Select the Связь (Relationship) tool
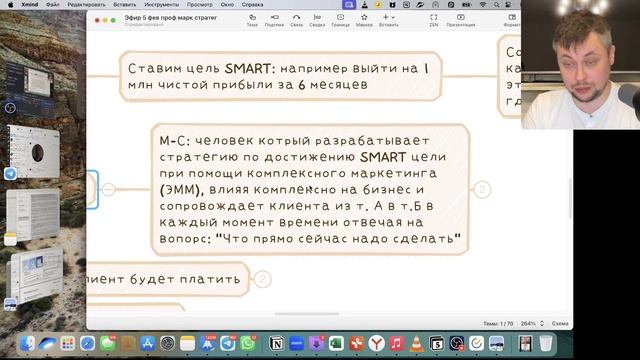This screenshot has width=640, height=360. tap(297, 20)
